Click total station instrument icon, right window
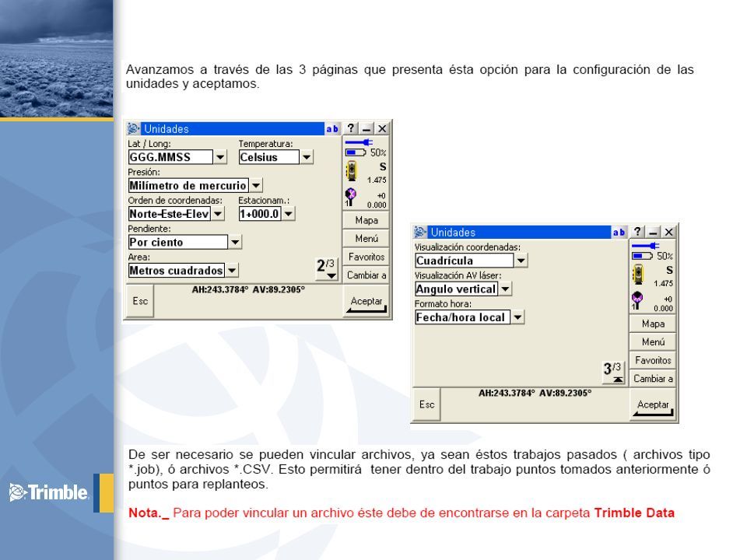 [638, 275]
